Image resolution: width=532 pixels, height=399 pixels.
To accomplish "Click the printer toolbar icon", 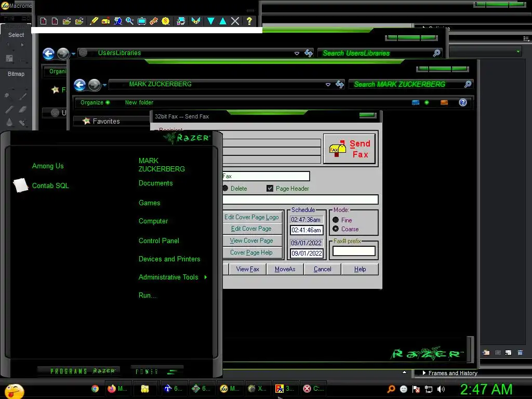I will click(181, 21).
